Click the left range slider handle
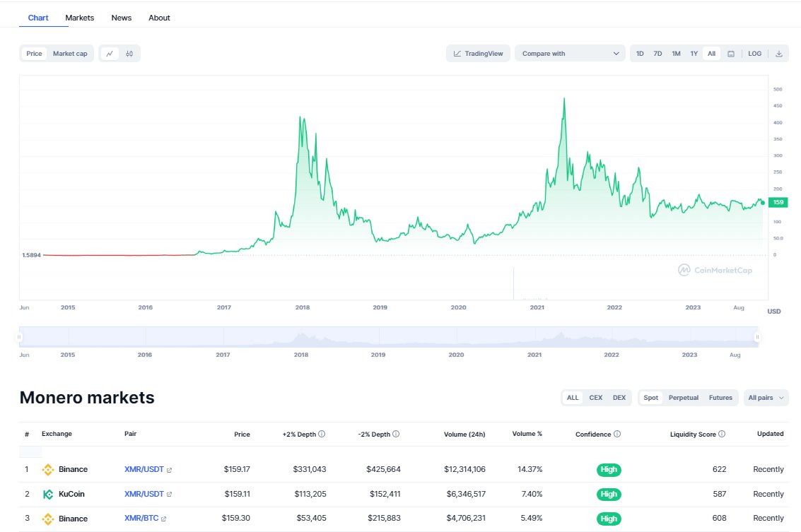 click(19, 337)
